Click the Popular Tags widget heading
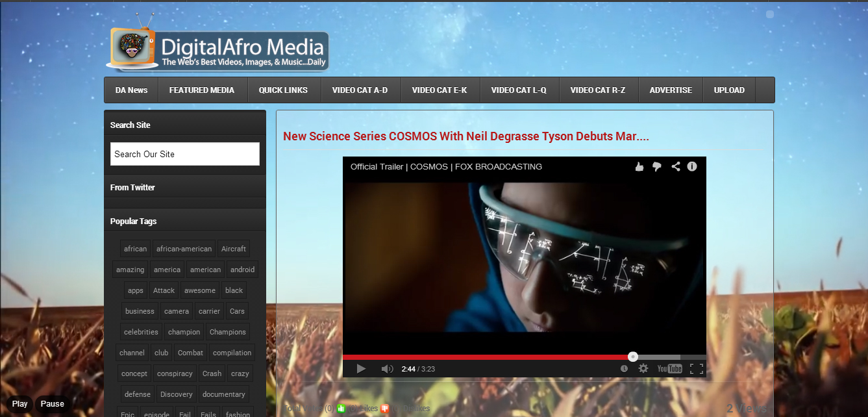 click(x=133, y=221)
